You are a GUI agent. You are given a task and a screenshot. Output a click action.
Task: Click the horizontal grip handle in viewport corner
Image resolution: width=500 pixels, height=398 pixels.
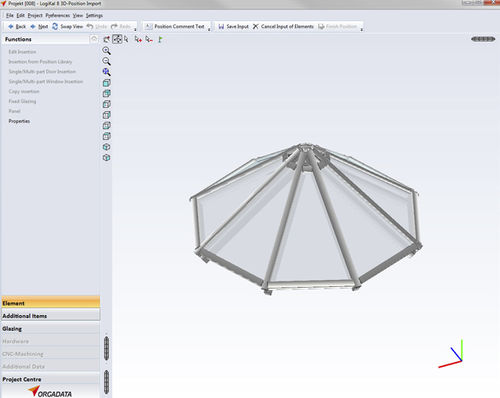pos(483,39)
